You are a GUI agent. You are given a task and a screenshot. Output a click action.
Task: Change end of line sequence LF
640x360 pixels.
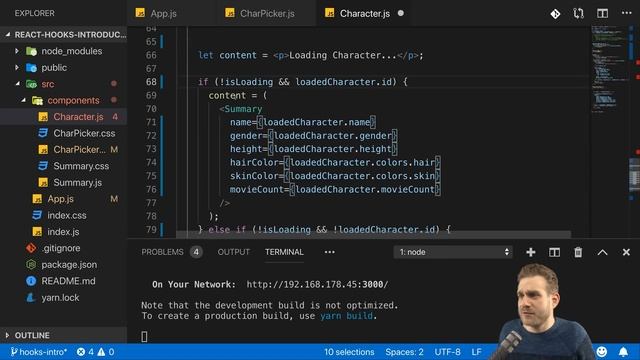click(x=476, y=352)
